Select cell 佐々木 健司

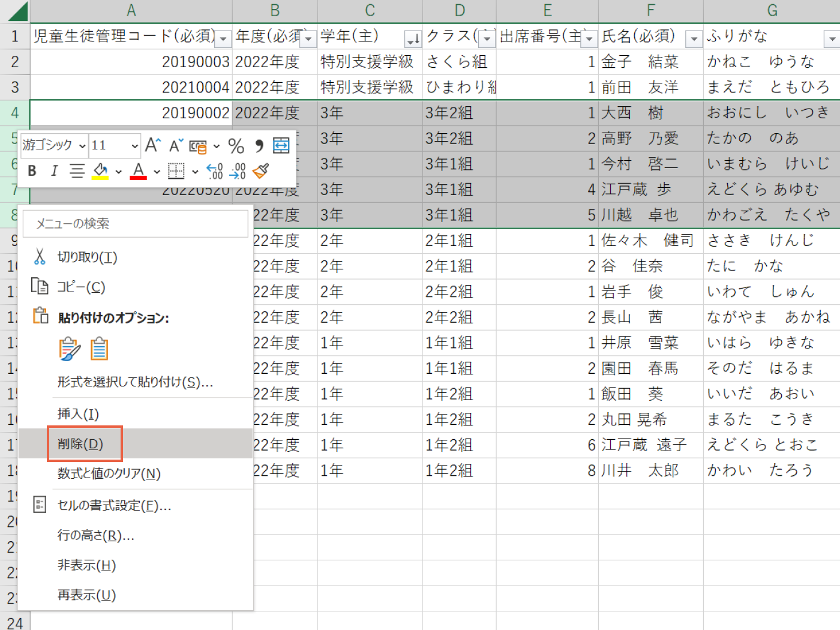pos(651,241)
